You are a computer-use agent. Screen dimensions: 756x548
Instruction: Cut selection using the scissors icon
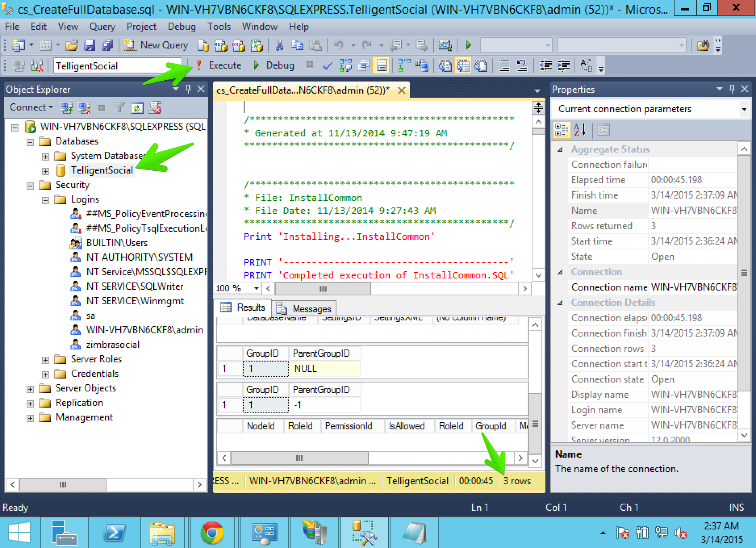(x=279, y=45)
